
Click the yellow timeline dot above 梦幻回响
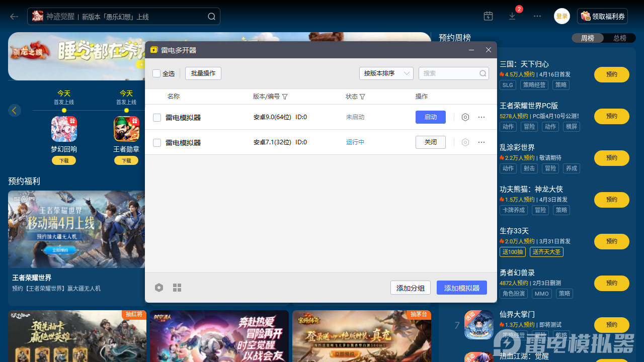coord(64,110)
